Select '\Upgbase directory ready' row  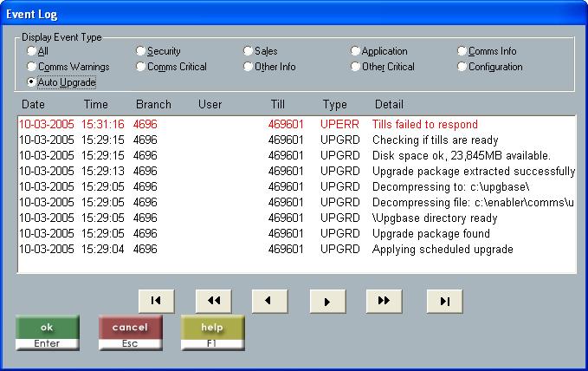tap(297, 218)
